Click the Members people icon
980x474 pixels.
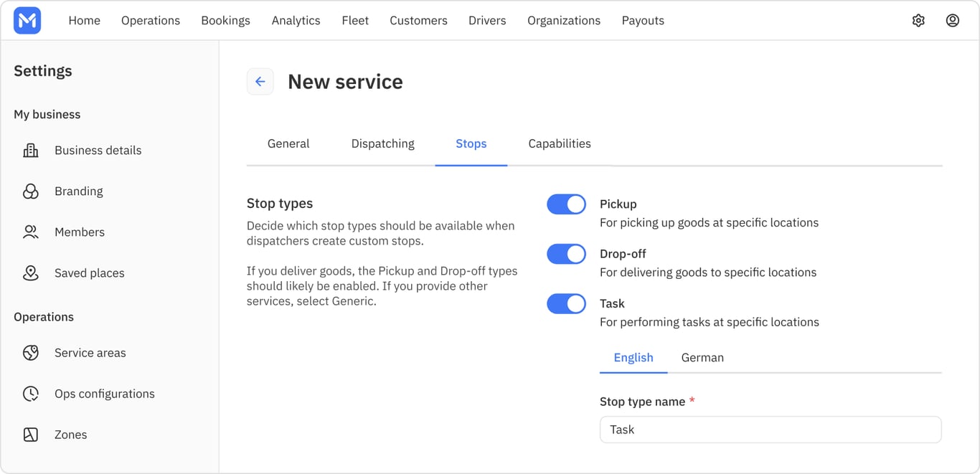pos(31,232)
